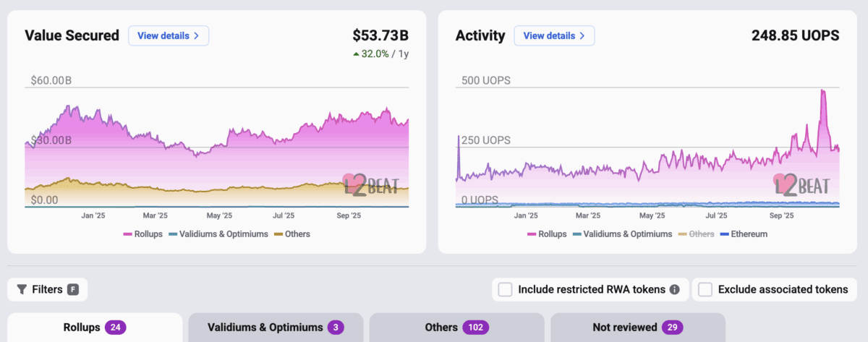This screenshot has height=342, width=868.
Task: Toggle Others series in Activity legend
Action: point(694,234)
